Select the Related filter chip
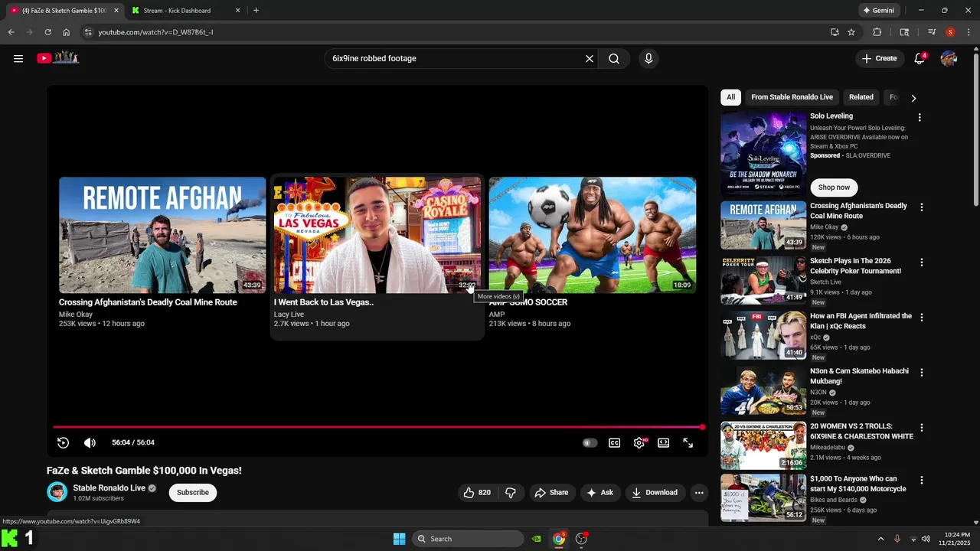The height and width of the screenshot is (551, 980). coord(861,97)
